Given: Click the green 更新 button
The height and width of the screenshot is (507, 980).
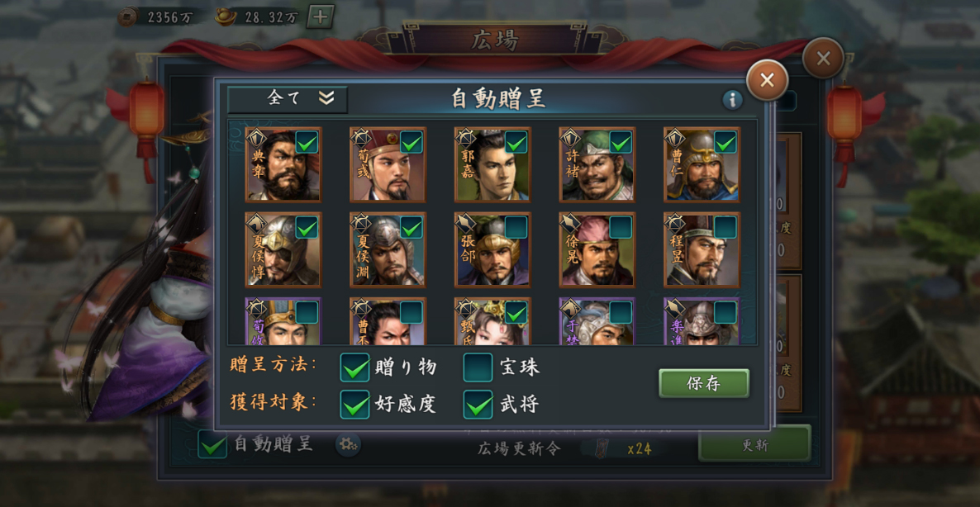Looking at the screenshot, I should 754,444.
